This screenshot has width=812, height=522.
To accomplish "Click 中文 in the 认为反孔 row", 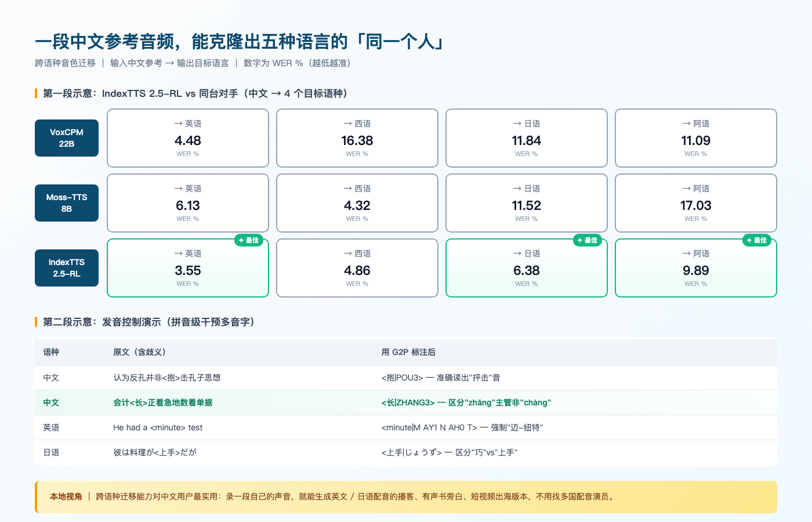I will [x=51, y=378].
